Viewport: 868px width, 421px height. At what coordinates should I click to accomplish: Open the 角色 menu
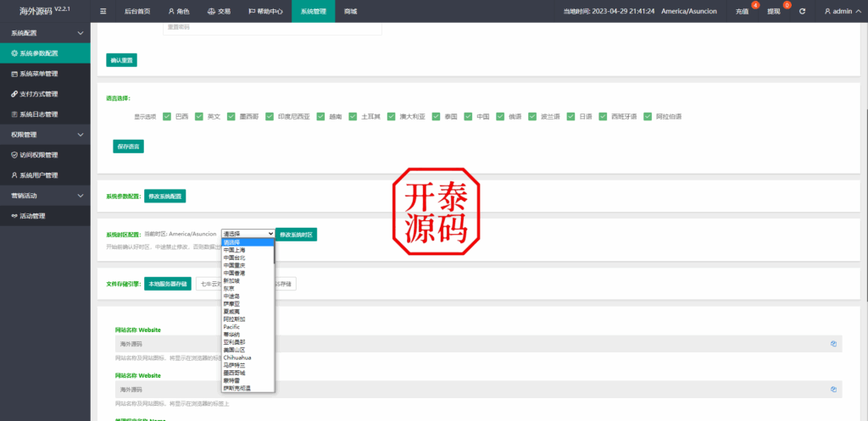pos(179,11)
